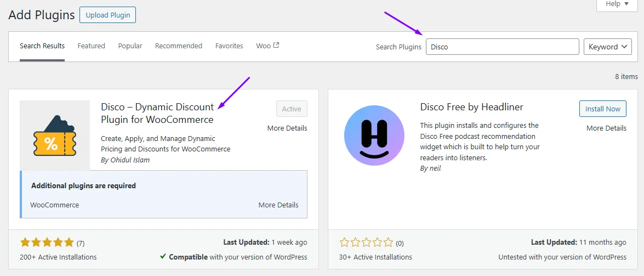Open the Woo external tab

pos(267,46)
